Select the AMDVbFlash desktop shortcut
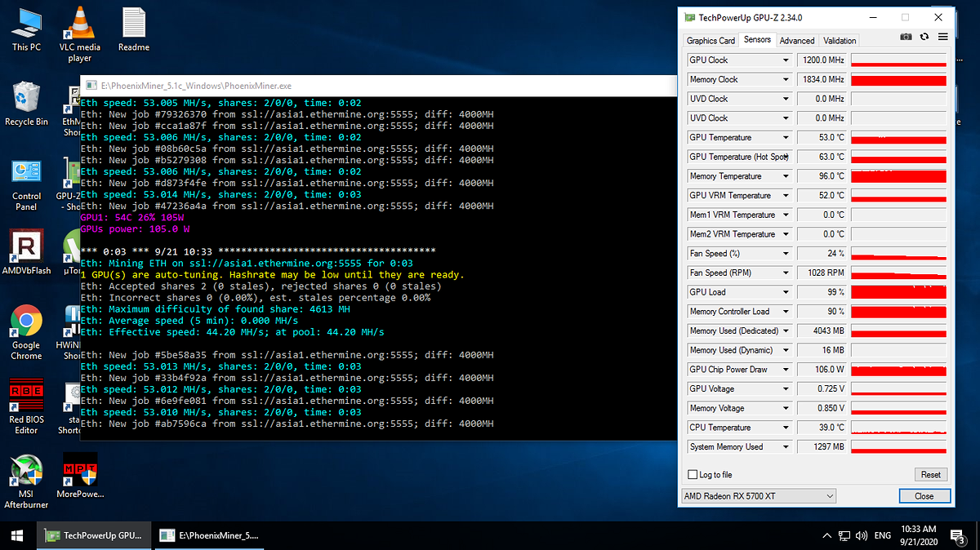 tap(26, 252)
